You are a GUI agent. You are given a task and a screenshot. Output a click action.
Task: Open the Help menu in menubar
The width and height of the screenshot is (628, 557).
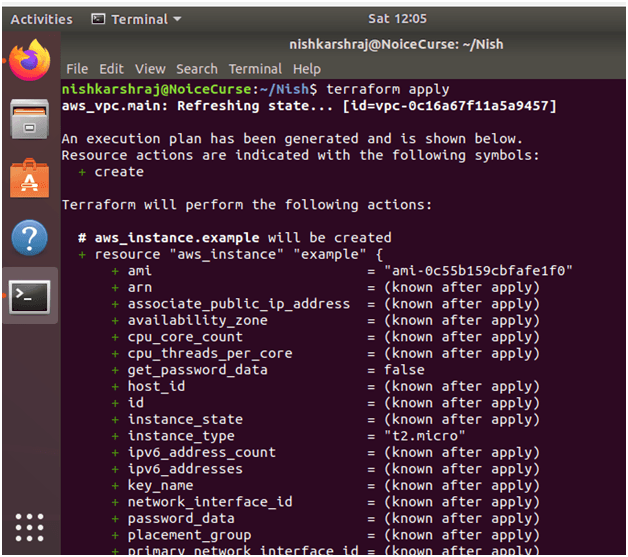point(307,69)
